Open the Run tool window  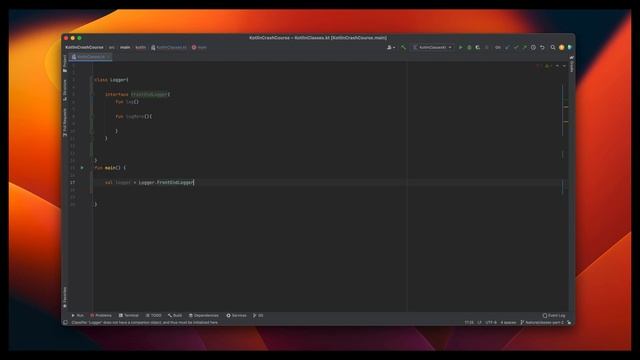78,316
